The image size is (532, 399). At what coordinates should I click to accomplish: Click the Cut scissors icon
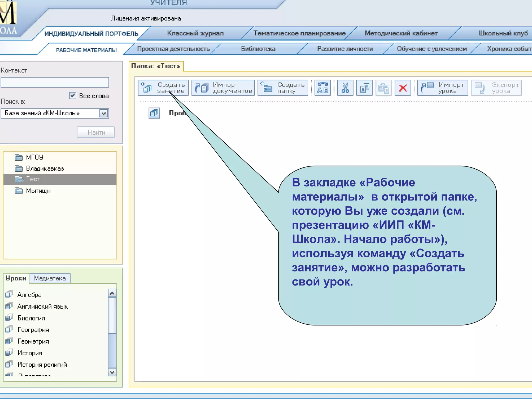(345, 88)
